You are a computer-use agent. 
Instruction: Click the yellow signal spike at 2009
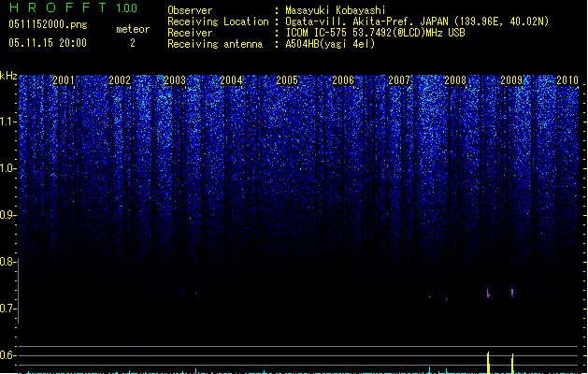click(x=512, y=364)
